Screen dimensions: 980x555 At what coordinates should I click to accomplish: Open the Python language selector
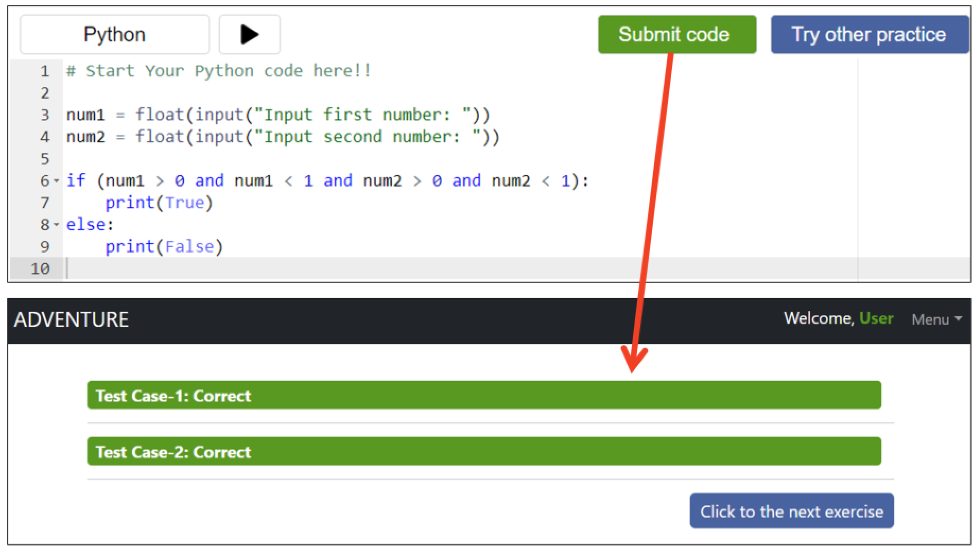pos(115,35)
